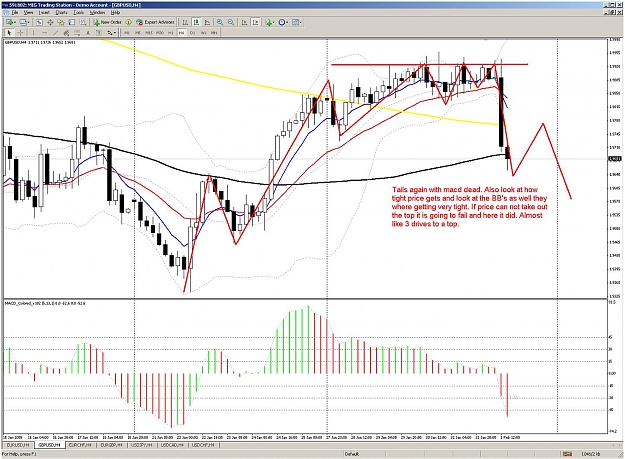Launch the MetaEditor icon
The width and height of the screenshot is (625, 459).
click(x=128, y=22)
